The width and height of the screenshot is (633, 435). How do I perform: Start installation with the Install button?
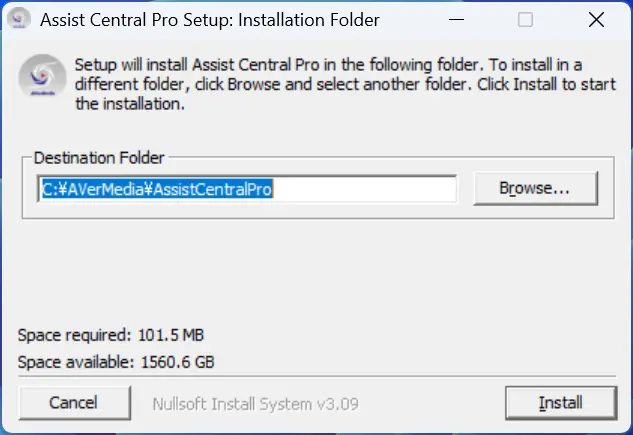(x=561, y=403)
